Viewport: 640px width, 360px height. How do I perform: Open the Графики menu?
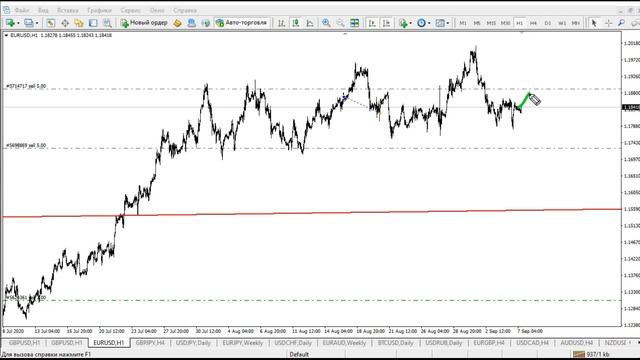99,10
